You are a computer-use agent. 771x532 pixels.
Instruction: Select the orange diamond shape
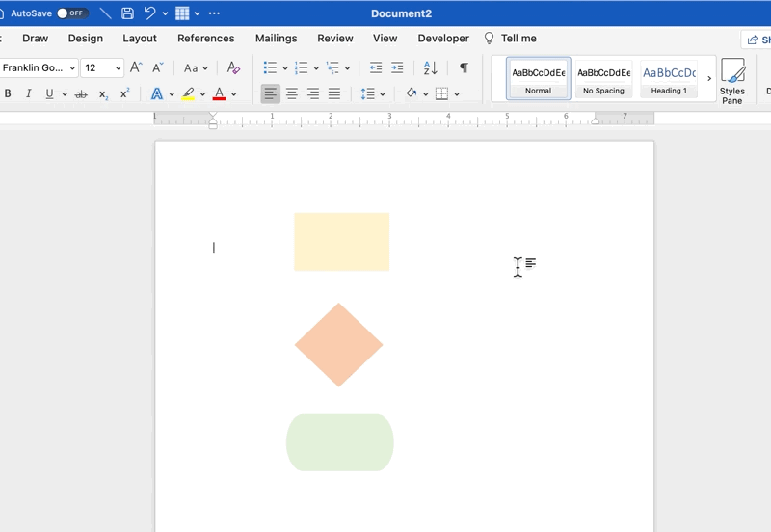tap(338, 345)
